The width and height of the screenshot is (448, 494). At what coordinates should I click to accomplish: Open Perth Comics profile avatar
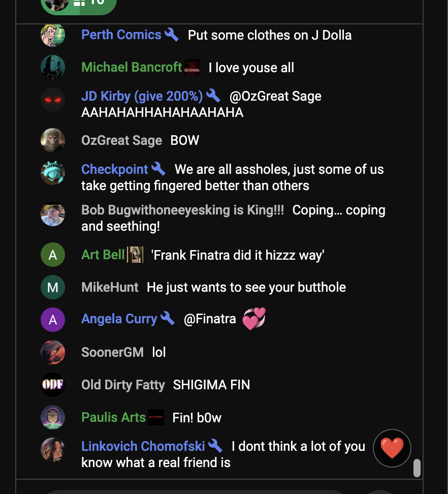click(x=53, y=35)
